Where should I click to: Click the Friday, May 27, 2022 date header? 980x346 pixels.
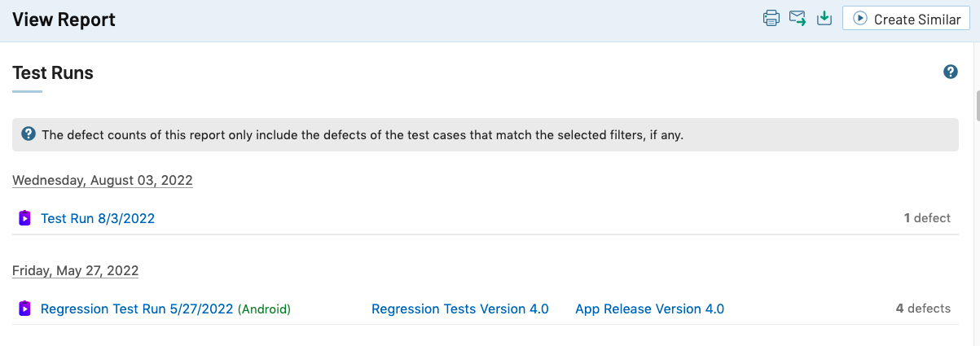point(76,270)
